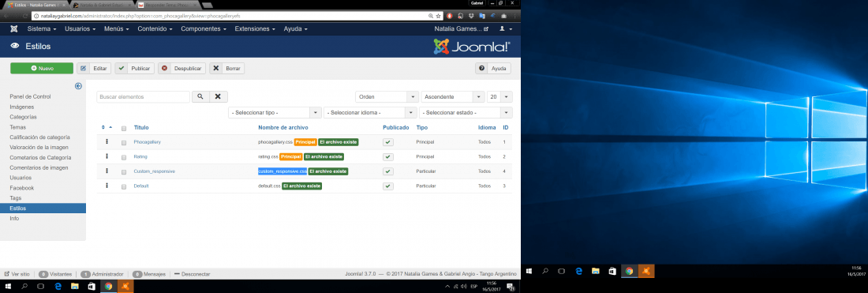Click the Borrar toolbar button
The height and width of the screenshot is (293, 868).
[x=227, y=68]
